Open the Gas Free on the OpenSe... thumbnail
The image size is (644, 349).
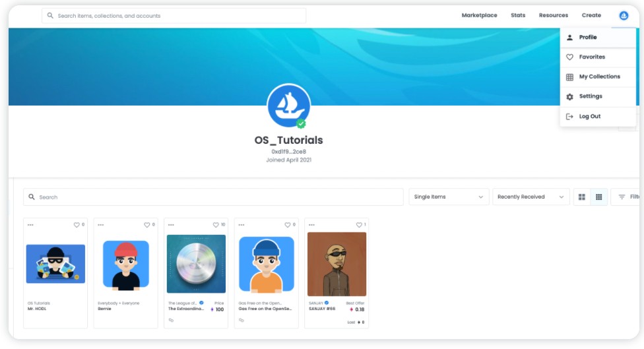pos(266,265)
